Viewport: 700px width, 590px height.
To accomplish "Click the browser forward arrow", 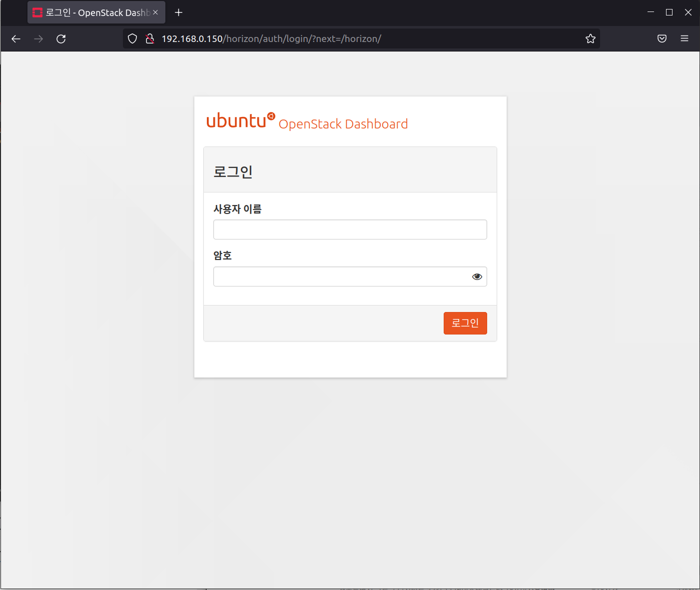I will pyautogui.click(x=38, y=39).
